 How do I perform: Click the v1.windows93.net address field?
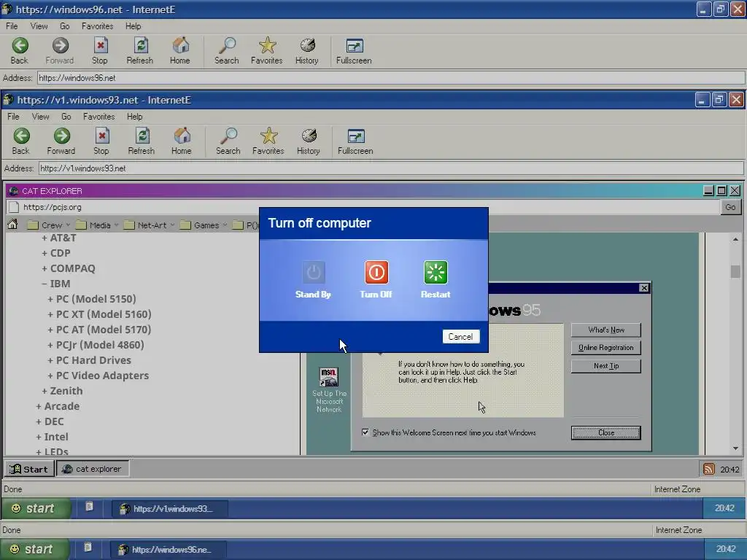point(391,168)
